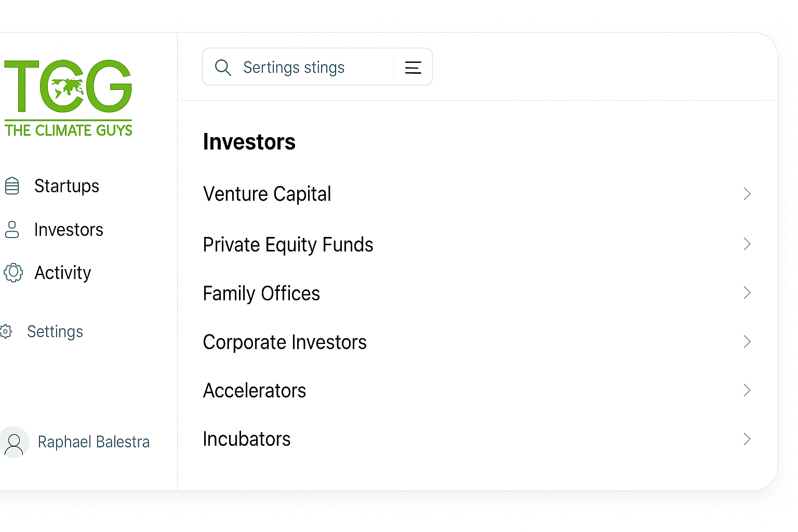The width and height of the screenshot is (798, 532).
Task: Expand the Private Equity Funds chevron
Action: pos(747,244)
